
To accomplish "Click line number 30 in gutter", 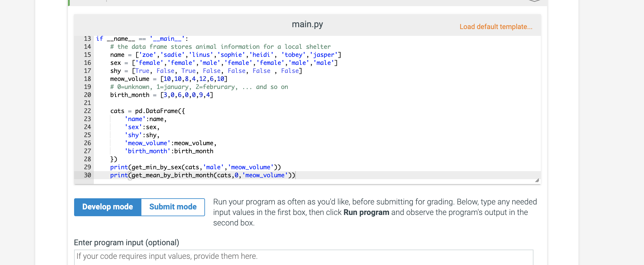I will 87,175.
